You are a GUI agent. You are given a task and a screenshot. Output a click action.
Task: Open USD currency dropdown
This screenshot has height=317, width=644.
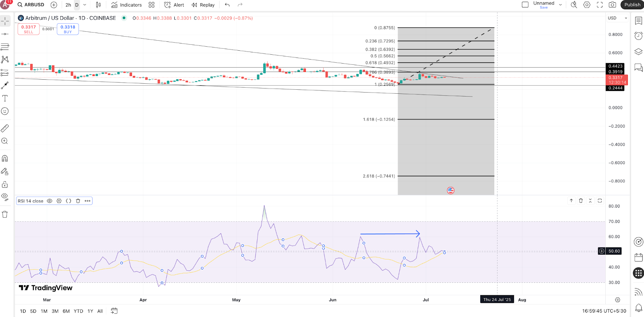click(617, 18)
